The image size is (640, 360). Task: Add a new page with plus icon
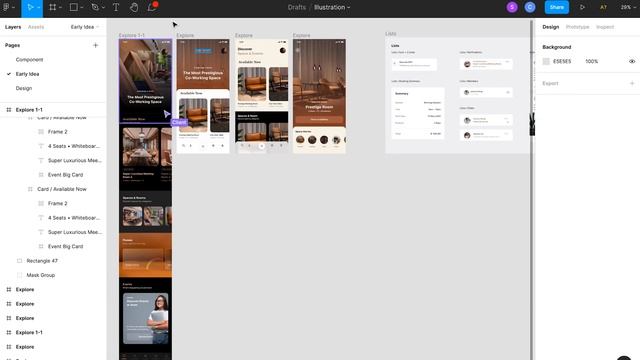click(96, 45)
